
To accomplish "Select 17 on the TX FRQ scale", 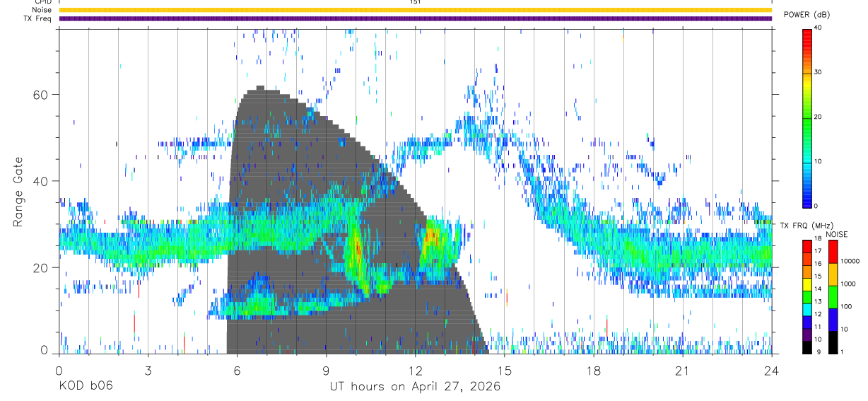I will (x=816, y=251).
